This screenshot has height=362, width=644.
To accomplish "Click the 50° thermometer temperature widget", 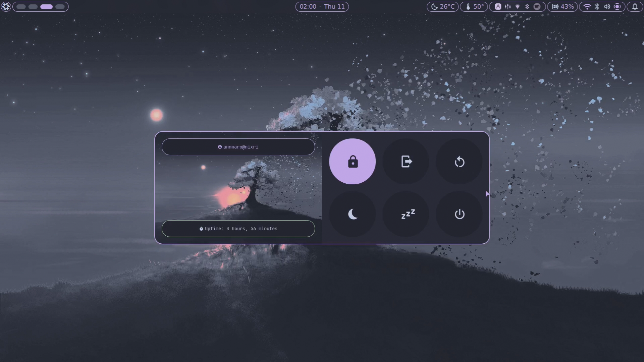I will [x=474, y=7].
